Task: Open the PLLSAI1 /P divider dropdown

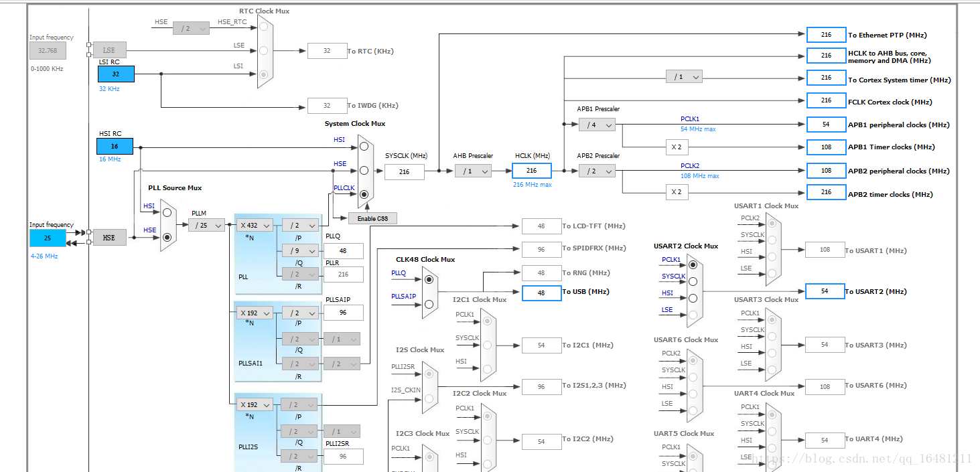Action: coord(300,313)
